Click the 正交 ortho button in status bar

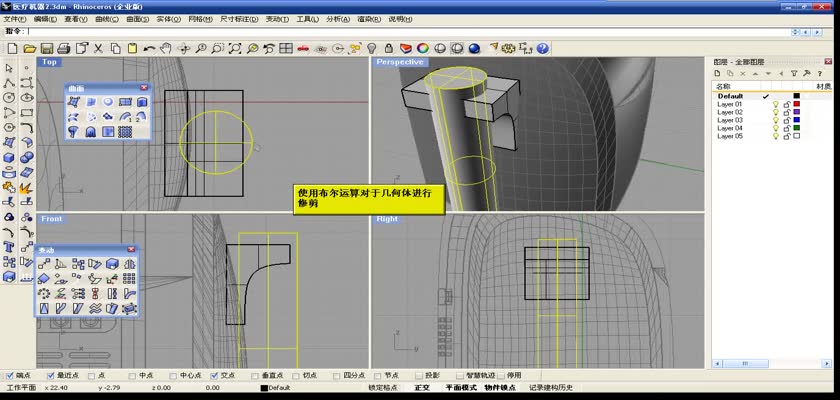tap(421, 387)
